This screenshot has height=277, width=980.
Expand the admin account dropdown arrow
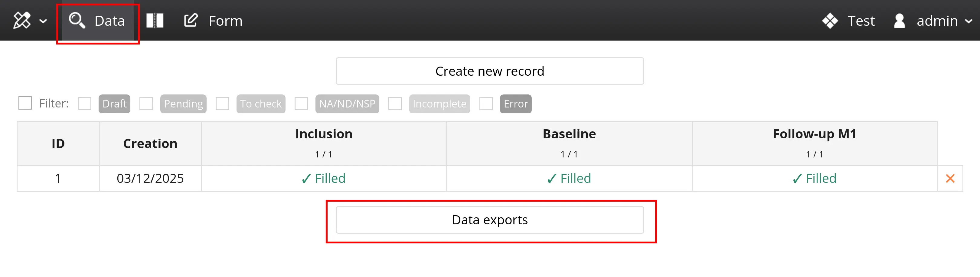pos(968,21)
